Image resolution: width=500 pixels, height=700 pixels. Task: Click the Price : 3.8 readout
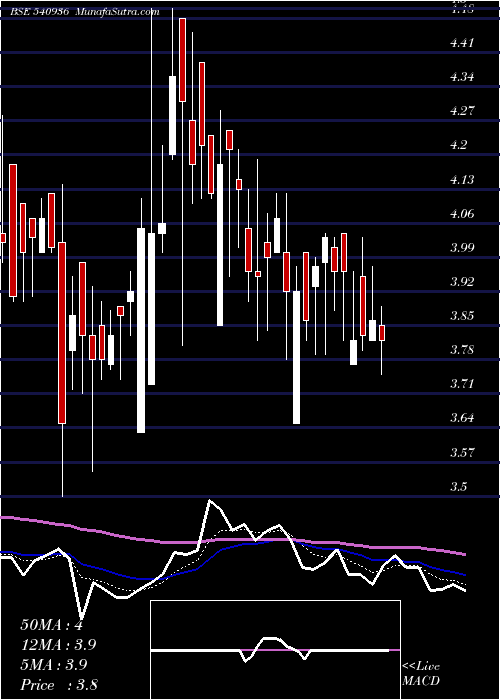click(59, 684)
